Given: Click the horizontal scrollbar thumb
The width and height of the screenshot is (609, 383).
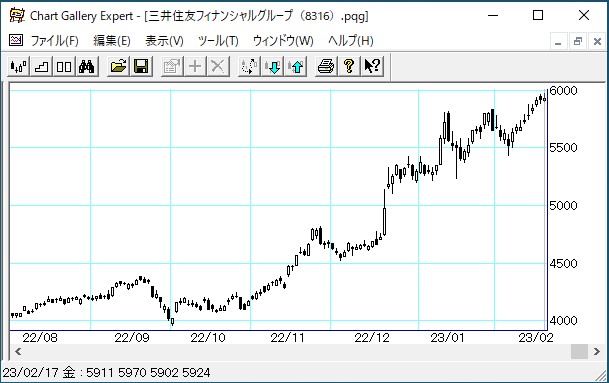Looking at the screenshot, I should tap(579, 352).
